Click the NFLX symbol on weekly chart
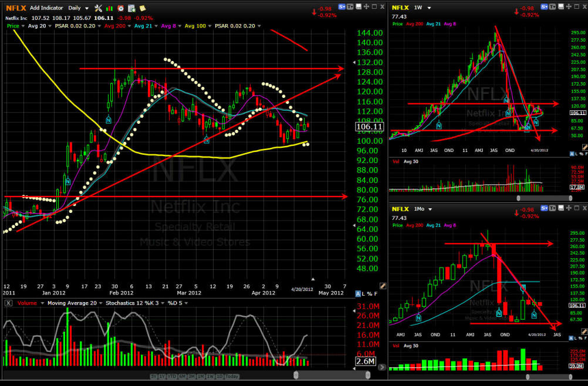588x386 pixels. (400, 8)
